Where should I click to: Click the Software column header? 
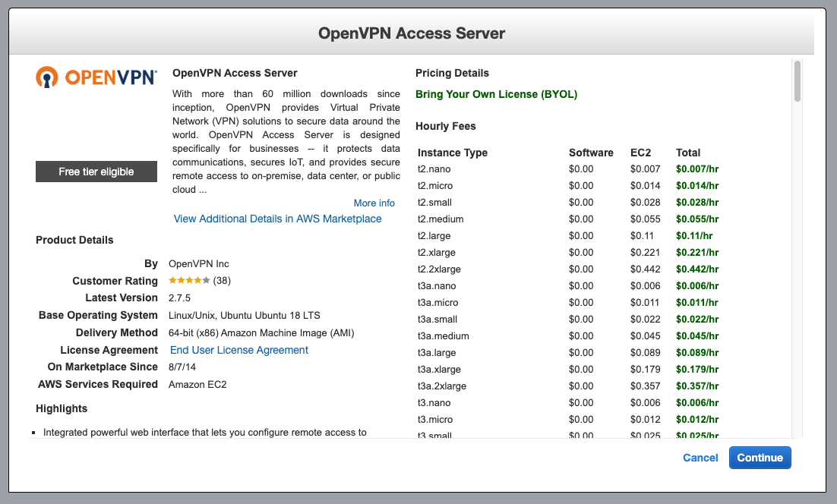591,153
